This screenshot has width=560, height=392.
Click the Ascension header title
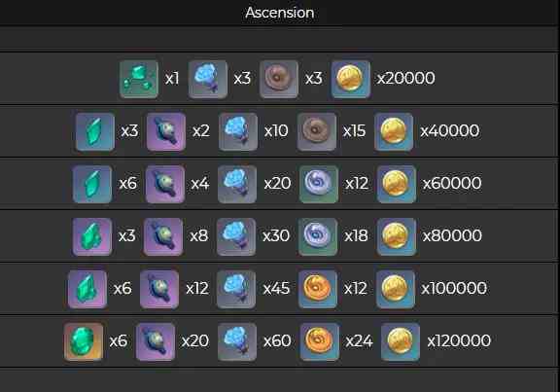coord(280,13)
